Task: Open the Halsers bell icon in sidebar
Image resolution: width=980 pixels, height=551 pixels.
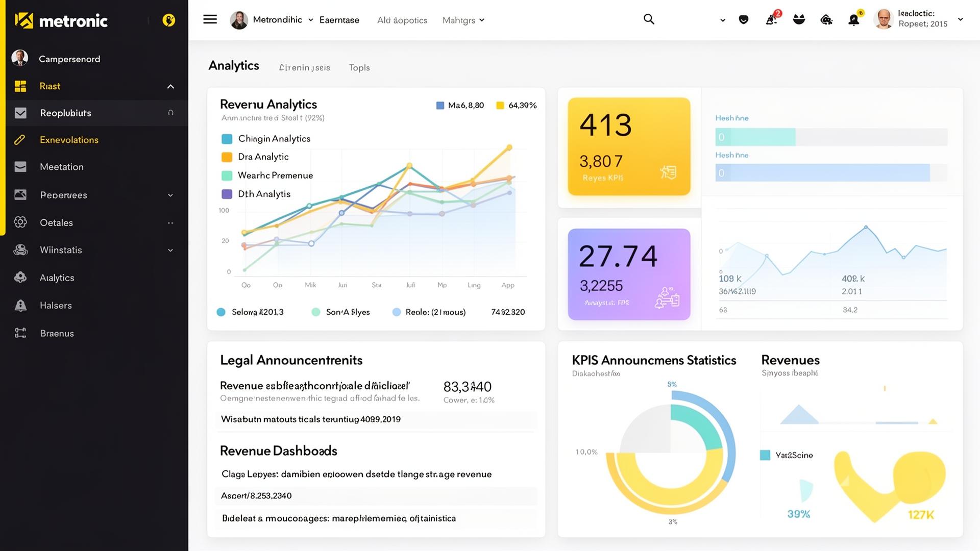Action: [x=20, y=305]
